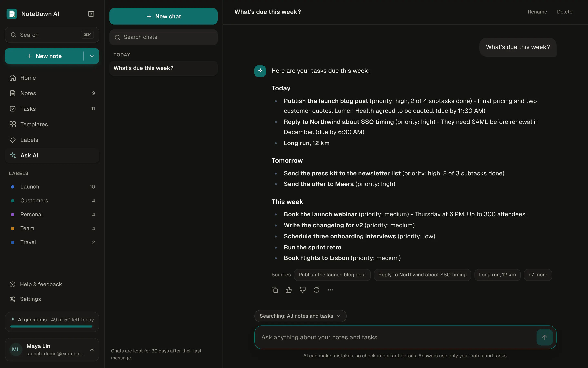Send the question with the arrow button
Image resolution: width=588 pixels, height=368 pixels.
point(545,337)
